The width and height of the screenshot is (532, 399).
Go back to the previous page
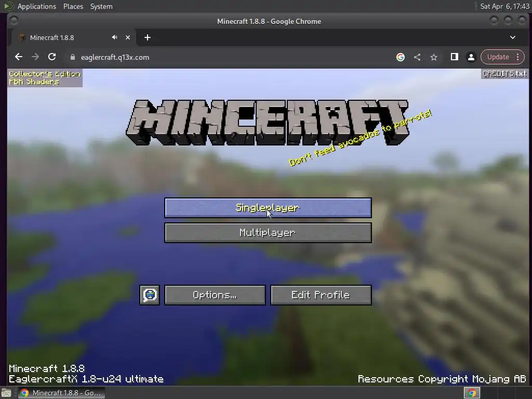(x=19, y=57)
